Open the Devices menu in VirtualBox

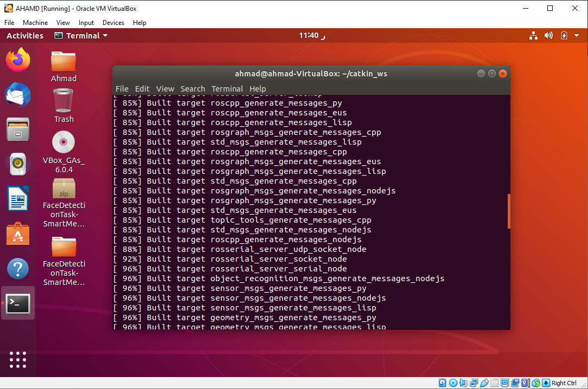point(113,23)
